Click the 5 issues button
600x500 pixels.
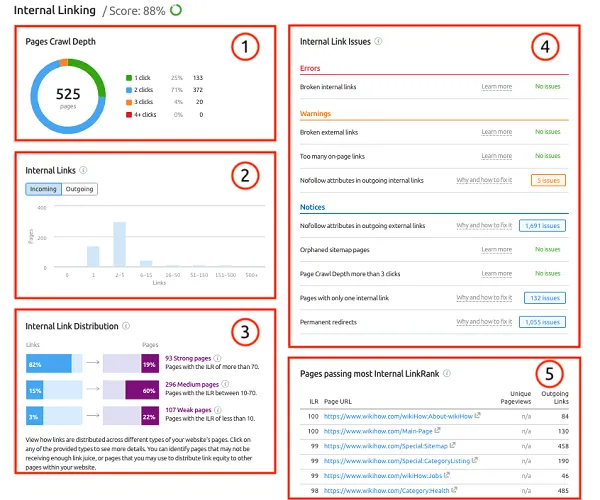[x=548, y=180]
